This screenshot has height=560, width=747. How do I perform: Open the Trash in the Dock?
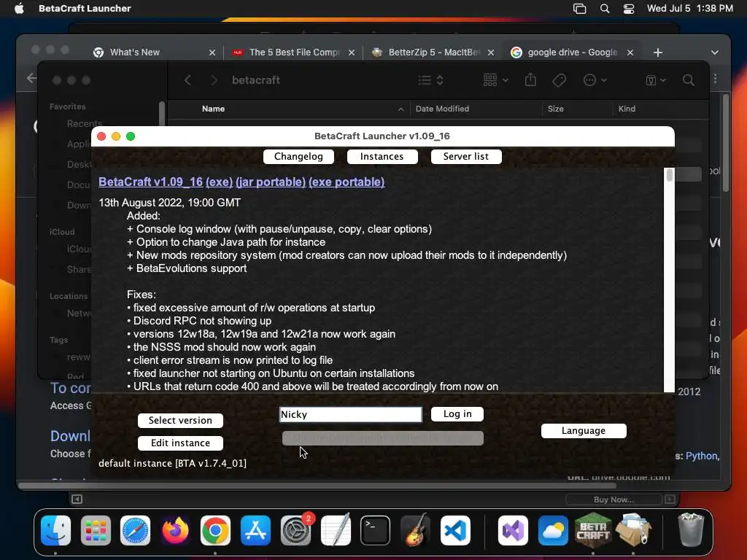(691, 529)
